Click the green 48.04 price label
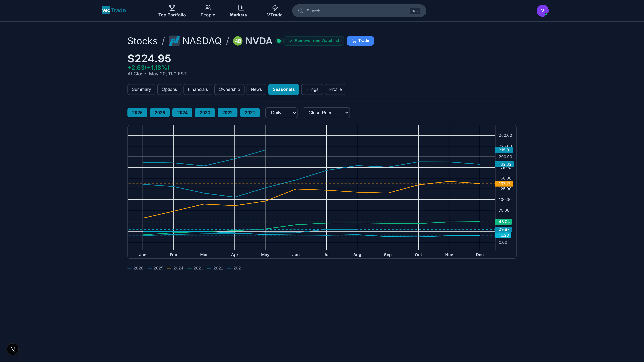The height and width of the screenshot is (362, 644). point(504,222)
